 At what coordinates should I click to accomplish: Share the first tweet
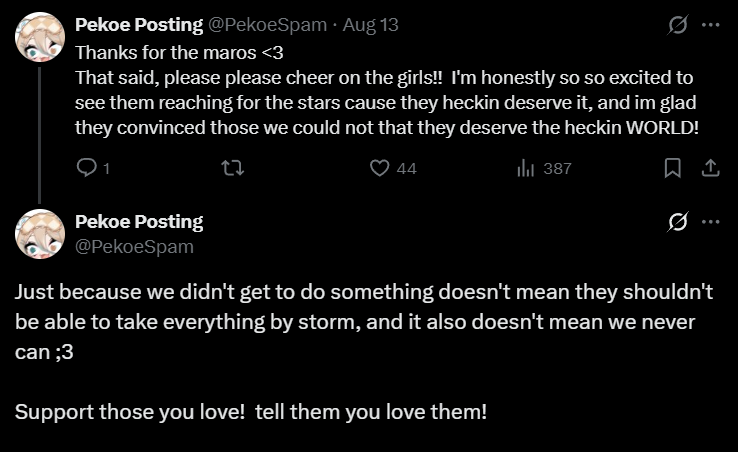711,168
